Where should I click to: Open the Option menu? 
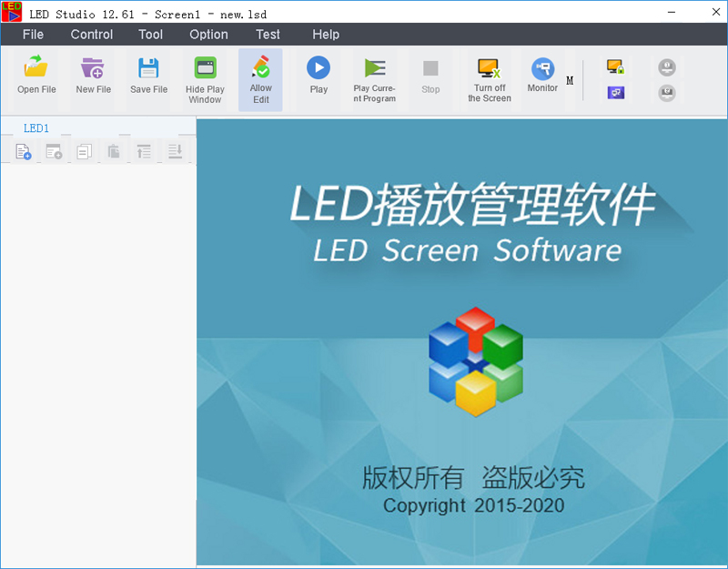click(x=208, y=35)
